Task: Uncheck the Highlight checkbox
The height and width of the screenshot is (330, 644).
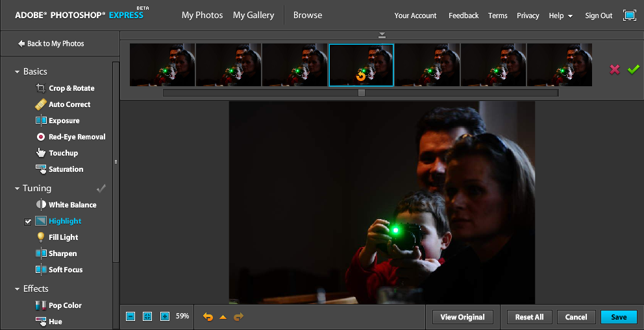Action: click(28, 222)
